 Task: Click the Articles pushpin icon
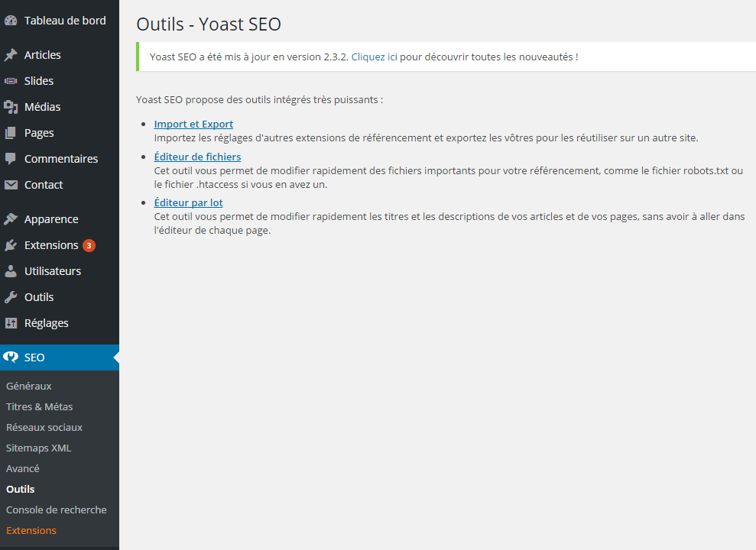pyautogui.click(x=11, y=55)
